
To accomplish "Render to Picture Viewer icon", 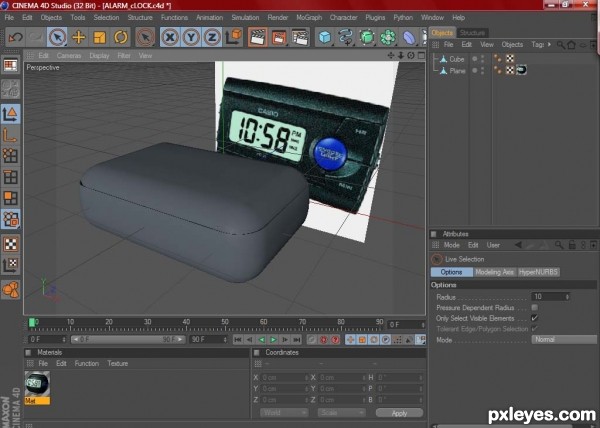I will pyautogui.click(x=279, y=37).
